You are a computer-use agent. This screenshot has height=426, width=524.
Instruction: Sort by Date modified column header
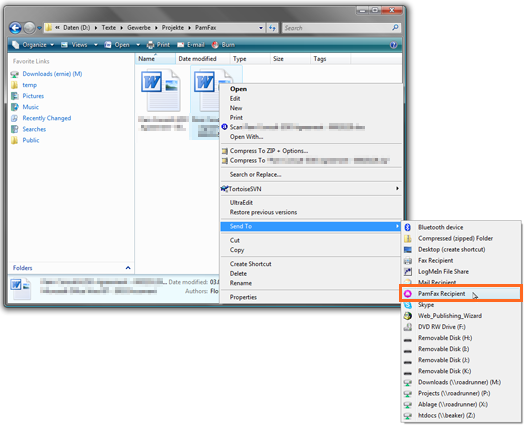pos(202,59)
